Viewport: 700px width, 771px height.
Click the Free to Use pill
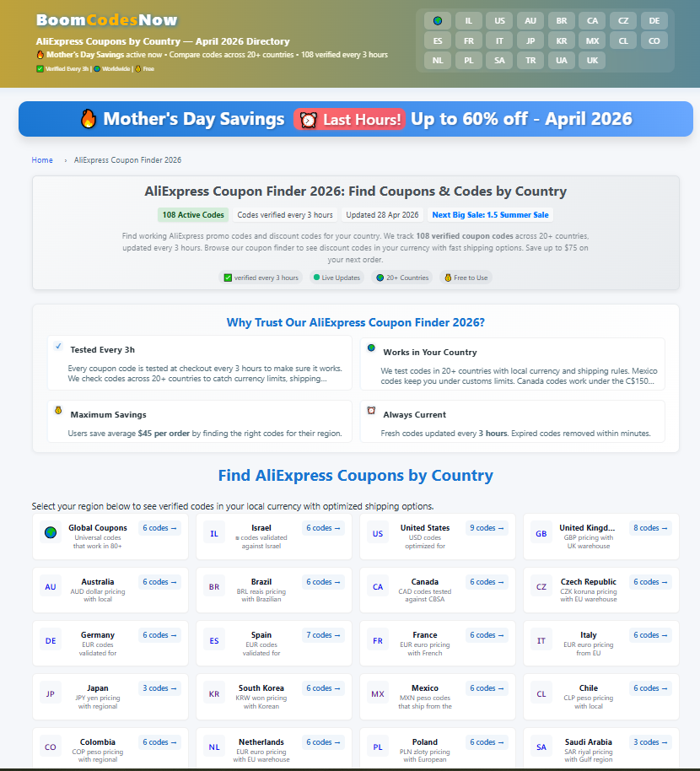466,278
